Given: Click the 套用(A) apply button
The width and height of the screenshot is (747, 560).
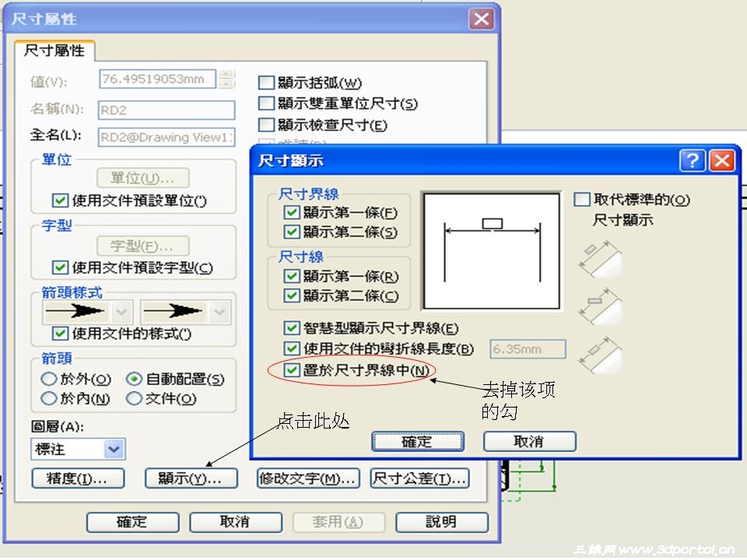Looking at the screenshot, I should (338, 523).
